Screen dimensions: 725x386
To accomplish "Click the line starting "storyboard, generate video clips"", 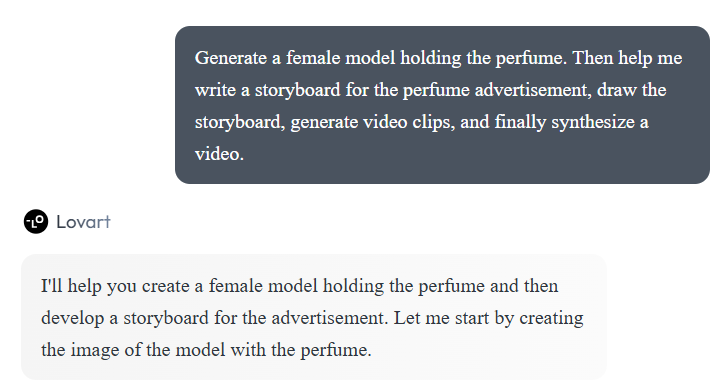I will click(x=422, y=123).
